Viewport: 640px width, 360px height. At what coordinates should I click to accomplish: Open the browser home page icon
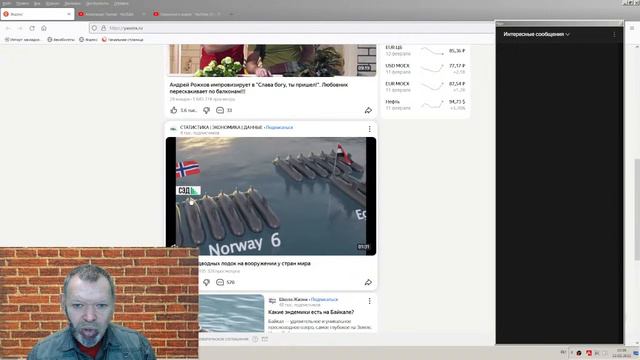tap(44, 28)
